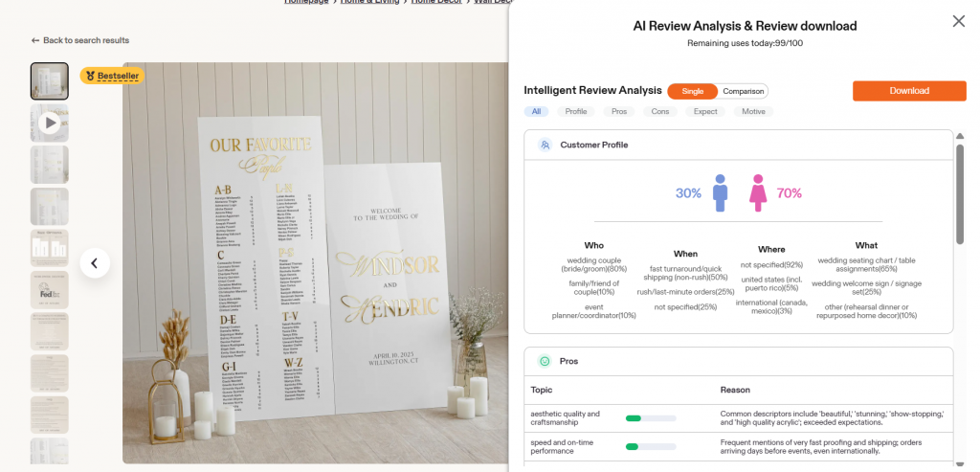This screenshot has height=472, width=980.
Task: Play the product video thumbnail
Action: 50,124
